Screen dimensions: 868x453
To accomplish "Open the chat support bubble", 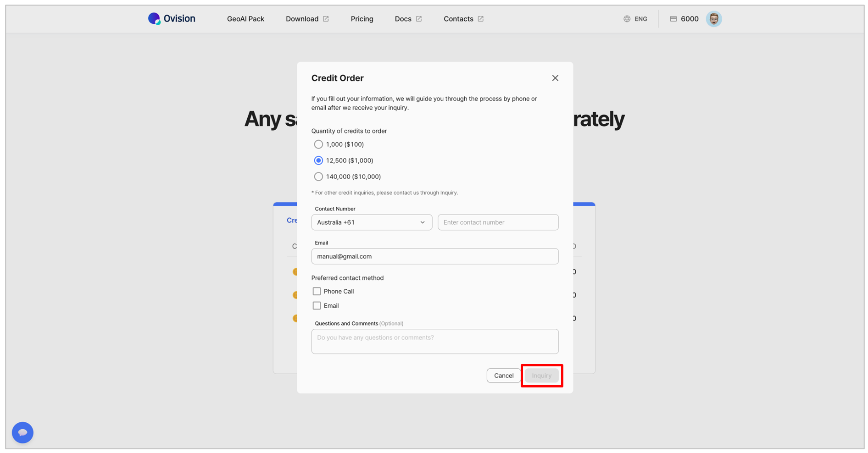I will tap(22, 432).
